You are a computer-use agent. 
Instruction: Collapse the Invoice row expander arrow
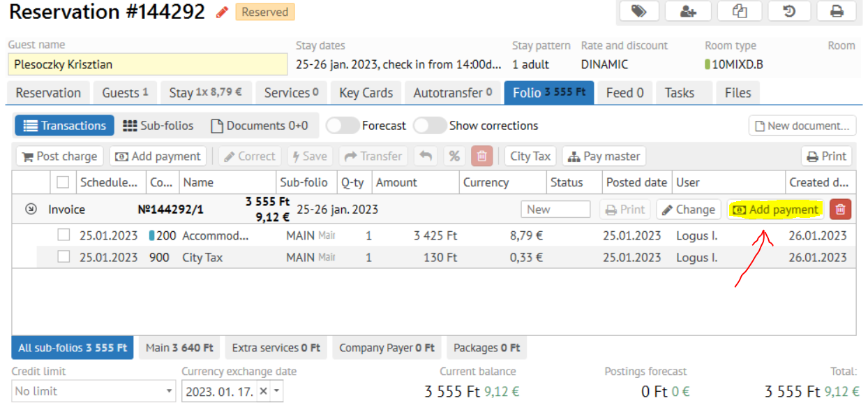(x=31, y=209)
